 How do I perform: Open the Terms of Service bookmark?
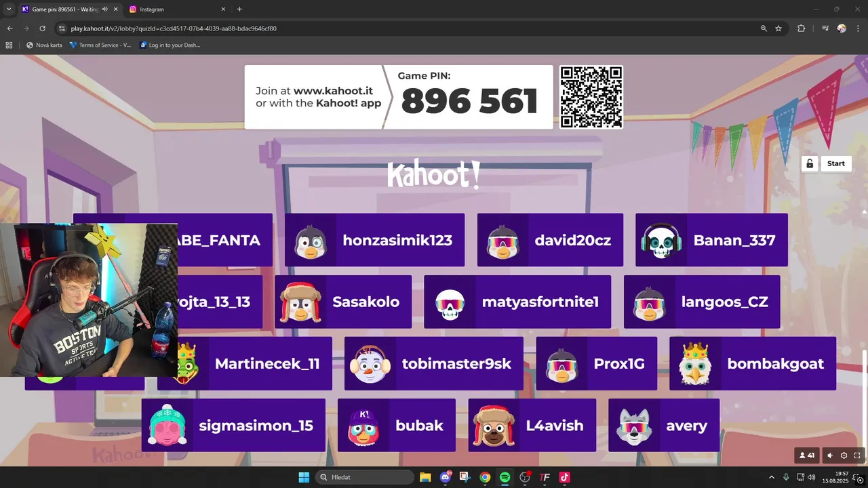tap(100, 45)
